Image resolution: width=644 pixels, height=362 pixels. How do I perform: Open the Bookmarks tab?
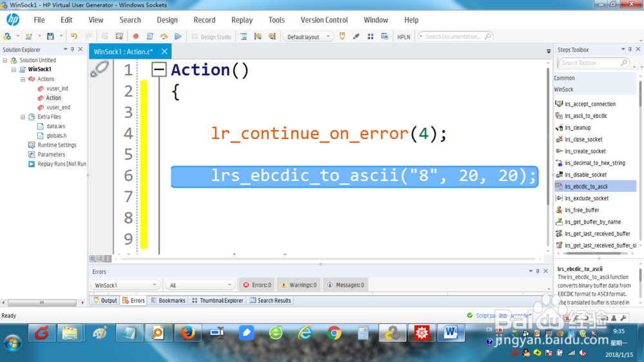[x=168, y=300]
